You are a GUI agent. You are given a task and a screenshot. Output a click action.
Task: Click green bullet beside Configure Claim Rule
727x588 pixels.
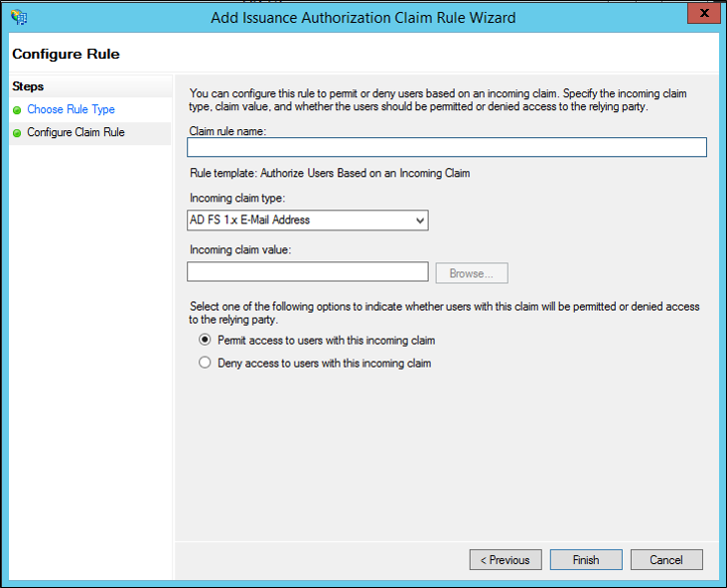pyautogui.click(x=17, y=133)
